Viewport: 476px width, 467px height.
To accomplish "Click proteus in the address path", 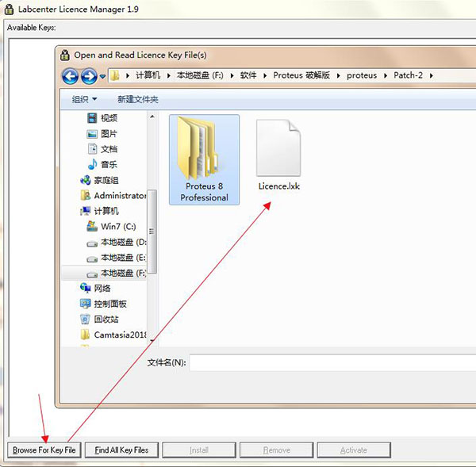I will click(362, 75).
